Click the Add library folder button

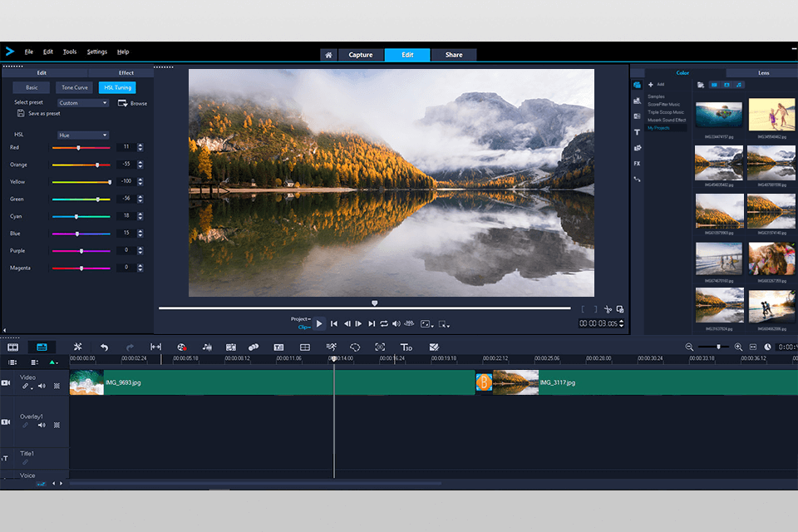click(656, 85)
